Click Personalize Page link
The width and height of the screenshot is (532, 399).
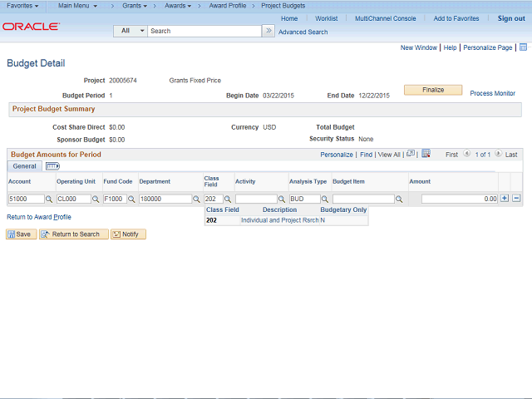click(488, 47)
